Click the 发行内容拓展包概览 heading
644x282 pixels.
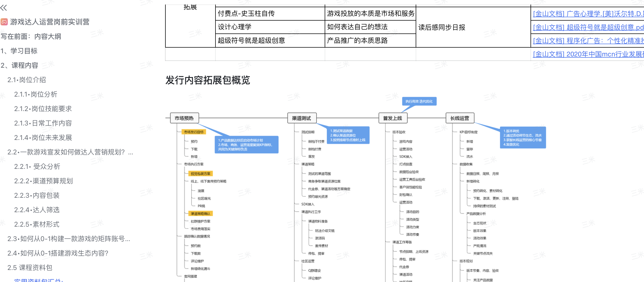[x=208, y=80]
